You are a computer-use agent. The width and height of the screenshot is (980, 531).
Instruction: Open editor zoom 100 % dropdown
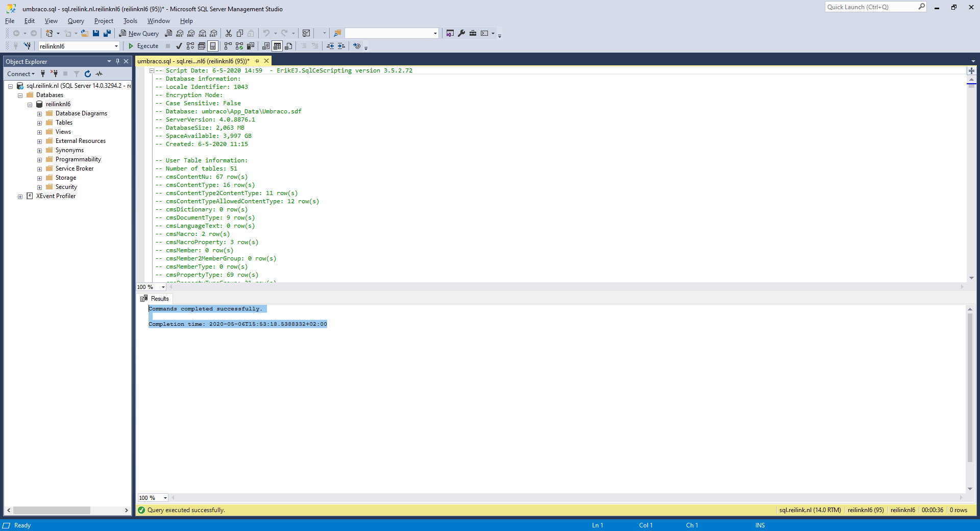pyautogui.click(x=163, y=287)
